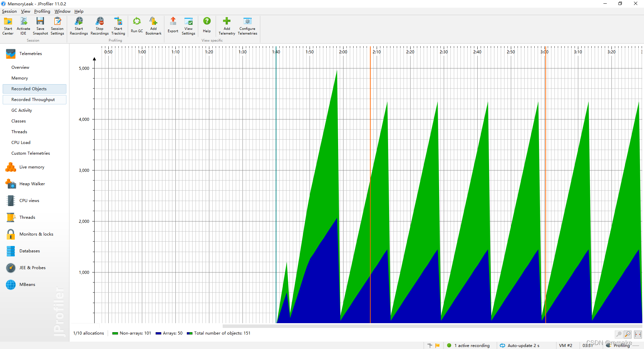Open the Start Center

[8, 26]
